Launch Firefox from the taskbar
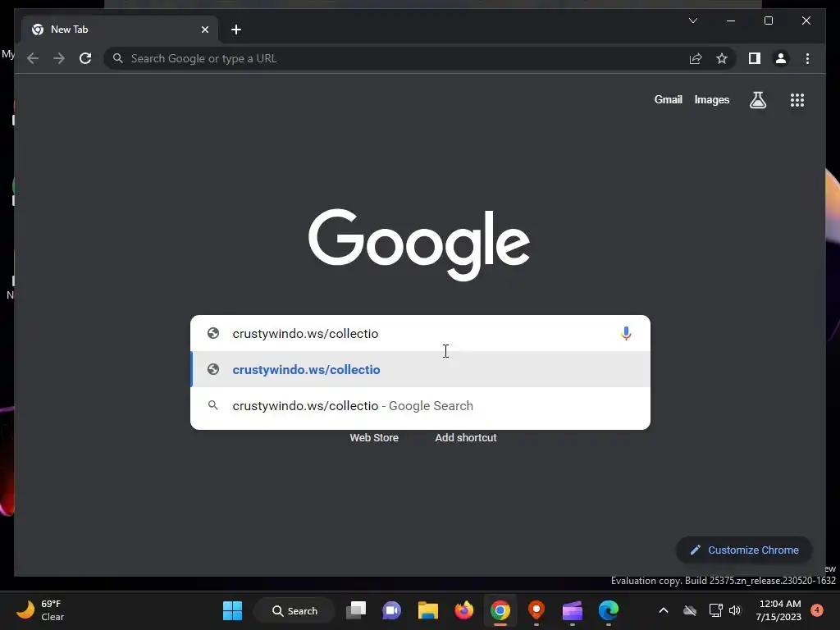The width and height of the screenshot is (840, 630). pos(464,610)
